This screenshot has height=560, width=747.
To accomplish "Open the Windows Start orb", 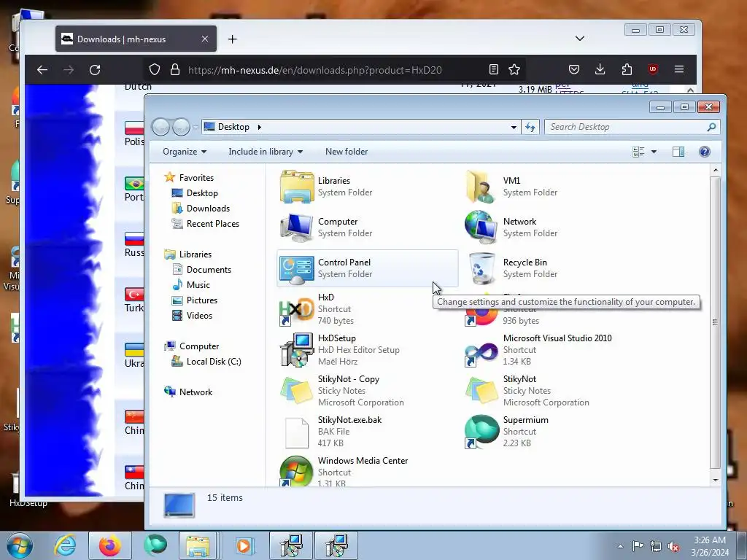I will pyautogui.click(x=20, y=545).
